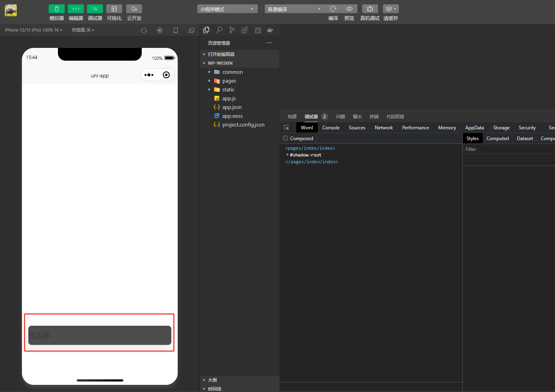Screen dimensions: 555x392
Task: Click the element inspector picker icon
Action: click(x=286, y=128)
